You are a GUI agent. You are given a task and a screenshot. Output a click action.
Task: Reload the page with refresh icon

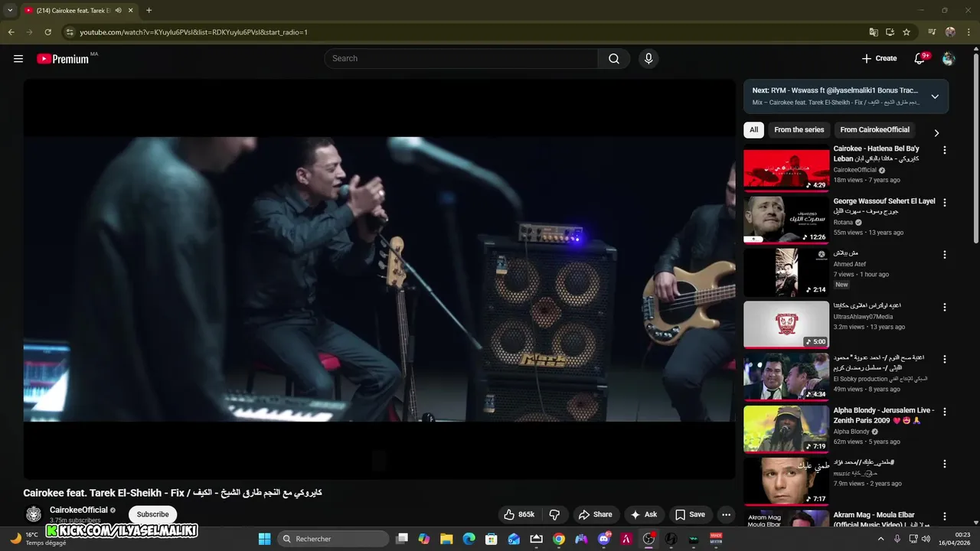click(48, 32)
